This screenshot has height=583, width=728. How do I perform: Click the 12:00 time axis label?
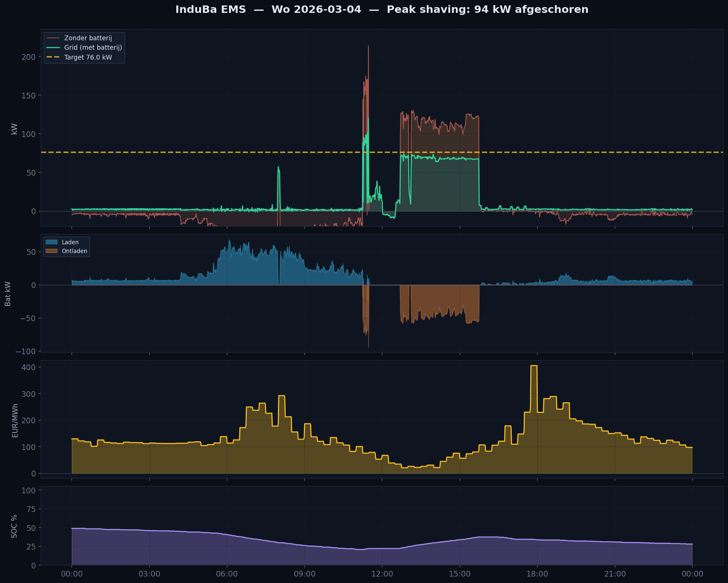(x=382, y=574)
